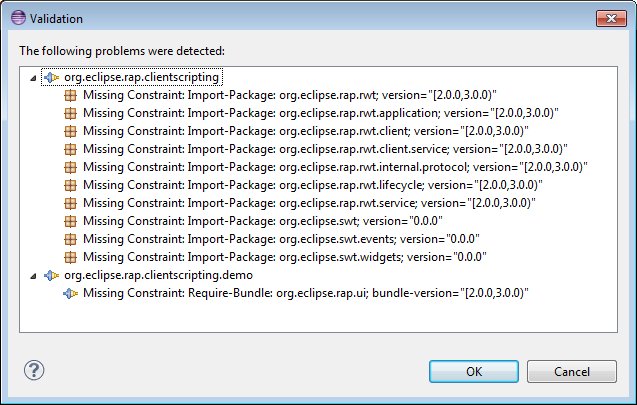This screenshot has width=637, height=405.
Task: Click the plug-in icon beside org.eclipse.rap.clientscripting.demo
Action: point(52,275)
